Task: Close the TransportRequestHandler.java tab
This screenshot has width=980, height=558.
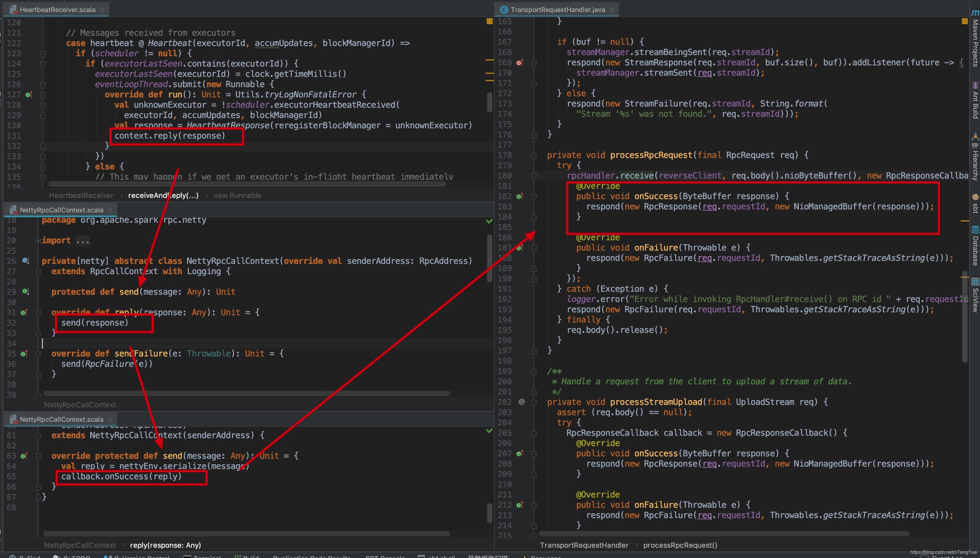Action: (x=612, y=10)
